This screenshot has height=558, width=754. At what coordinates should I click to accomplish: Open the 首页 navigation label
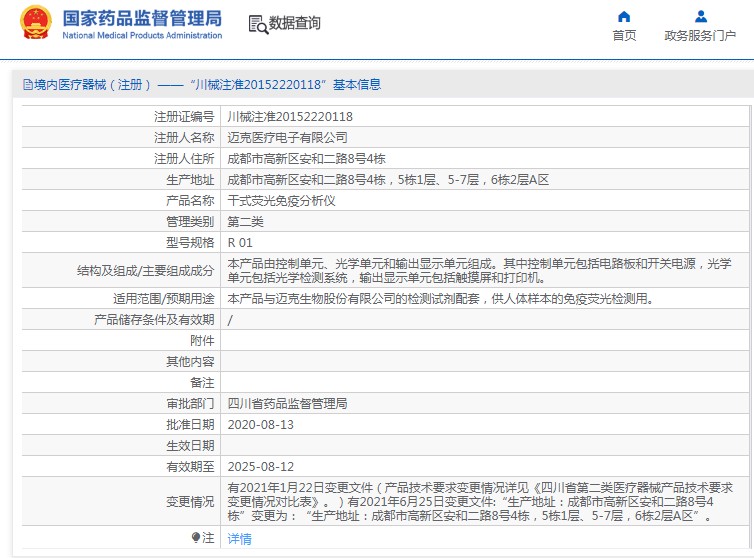[624, 36]
